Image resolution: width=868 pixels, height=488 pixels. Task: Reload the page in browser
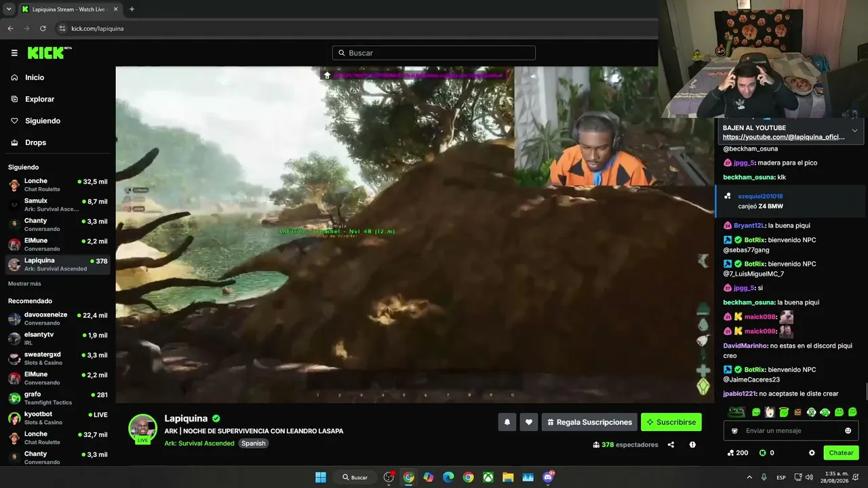(x=43, y=28)
